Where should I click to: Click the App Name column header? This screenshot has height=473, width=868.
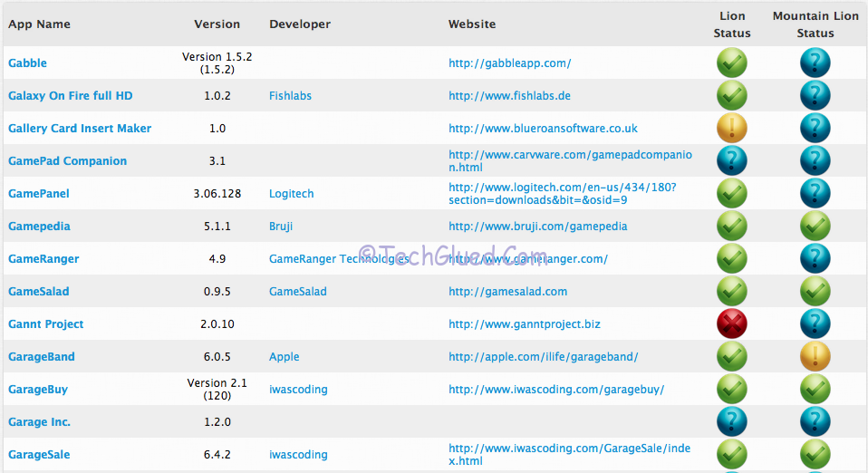point(39,24)
